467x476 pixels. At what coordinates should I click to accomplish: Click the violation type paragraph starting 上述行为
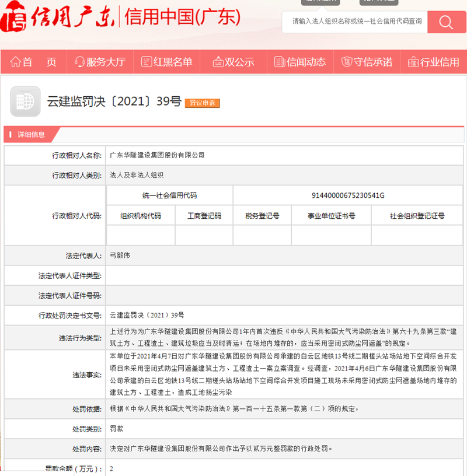click(x=283, y=337)
